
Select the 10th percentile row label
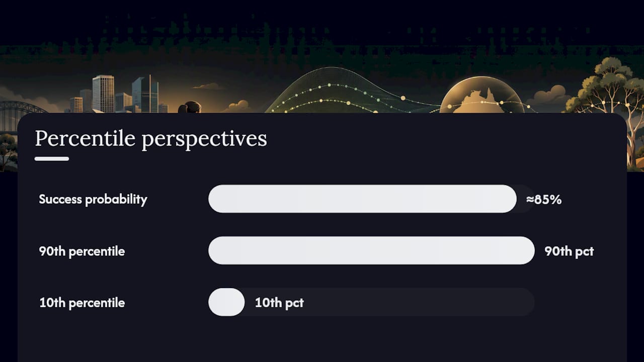(82, 303)
